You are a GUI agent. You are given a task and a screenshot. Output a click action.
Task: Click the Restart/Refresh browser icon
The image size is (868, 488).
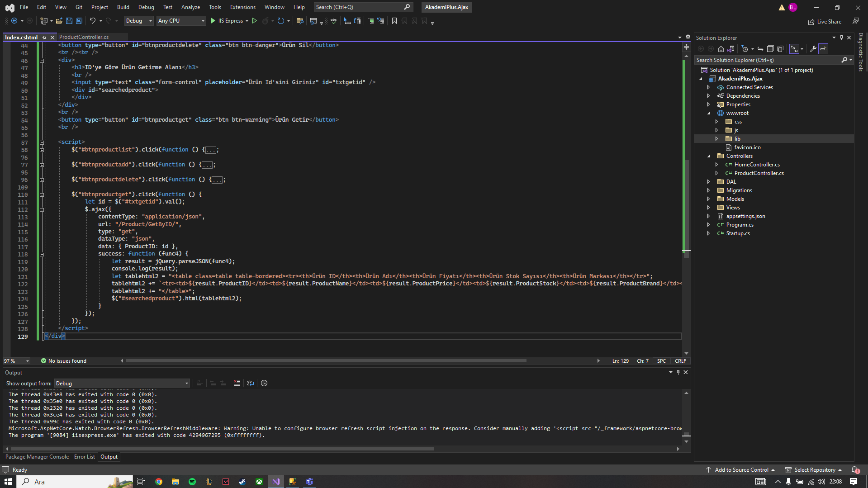pos(281,21)
